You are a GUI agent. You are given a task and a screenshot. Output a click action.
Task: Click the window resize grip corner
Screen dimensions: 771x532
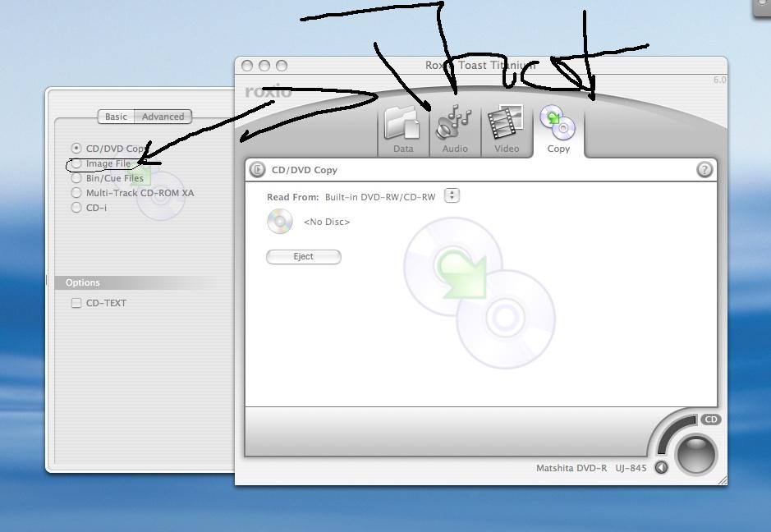pyautogui.click(x=723, y=480)
